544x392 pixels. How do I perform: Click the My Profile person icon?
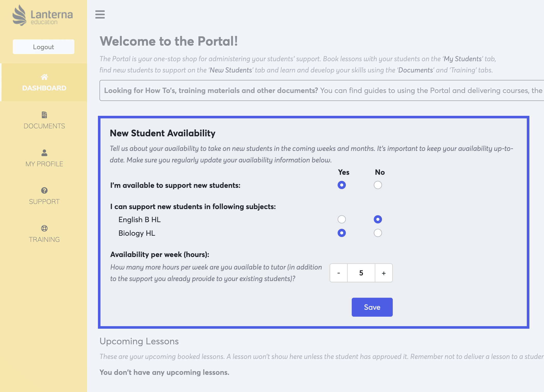coord(44,153)
